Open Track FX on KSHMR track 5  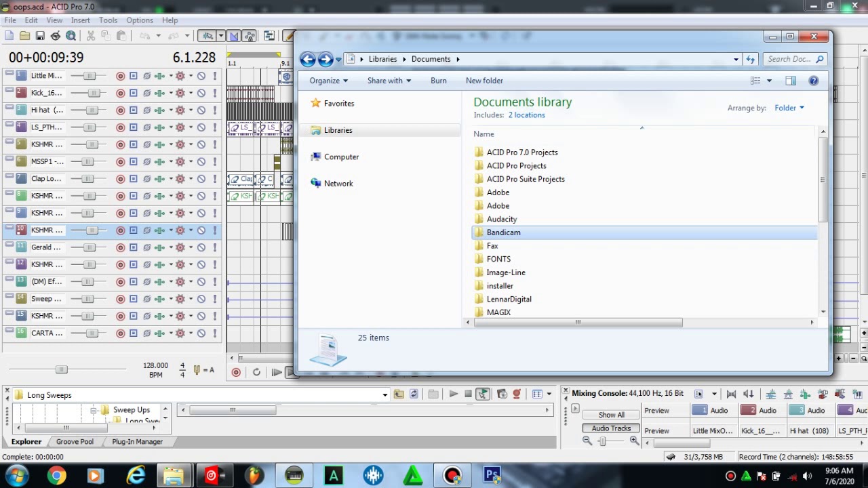click(159, 144)
